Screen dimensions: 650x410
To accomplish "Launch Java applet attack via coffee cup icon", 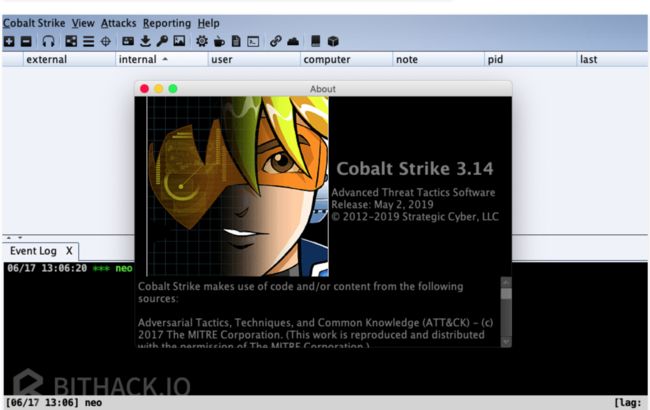I will [x=219, y=41].
